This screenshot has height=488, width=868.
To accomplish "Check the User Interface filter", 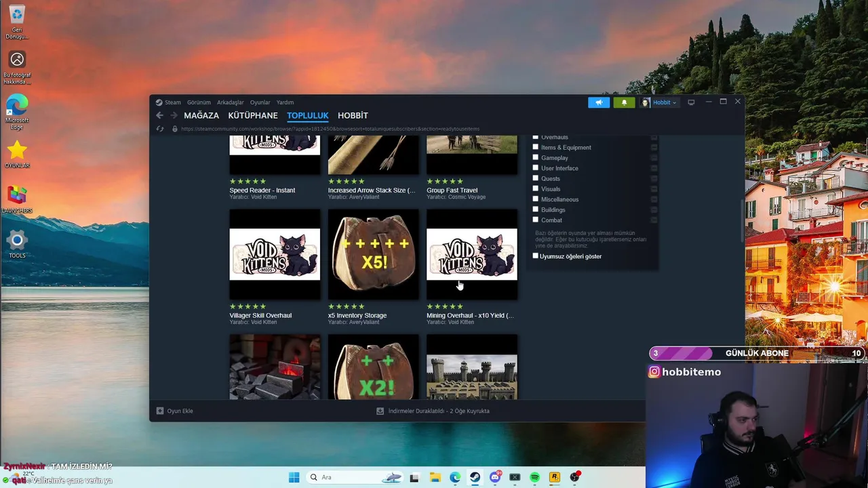I will click(536, 167).
